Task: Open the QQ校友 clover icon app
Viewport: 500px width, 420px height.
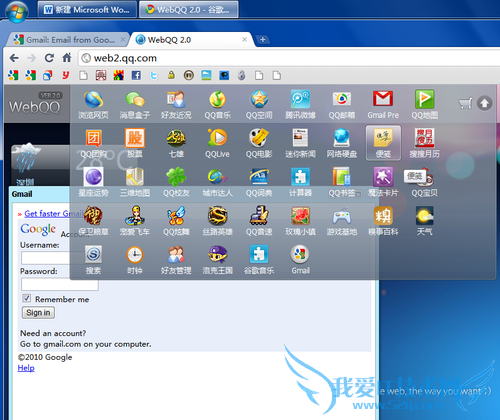Action: 176,182
